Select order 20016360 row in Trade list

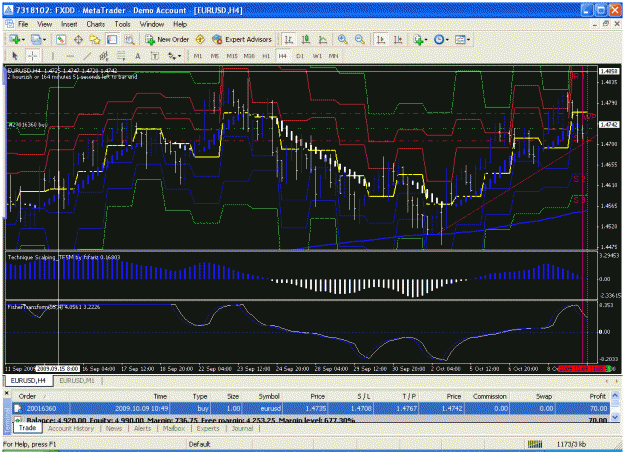point(311,409)
